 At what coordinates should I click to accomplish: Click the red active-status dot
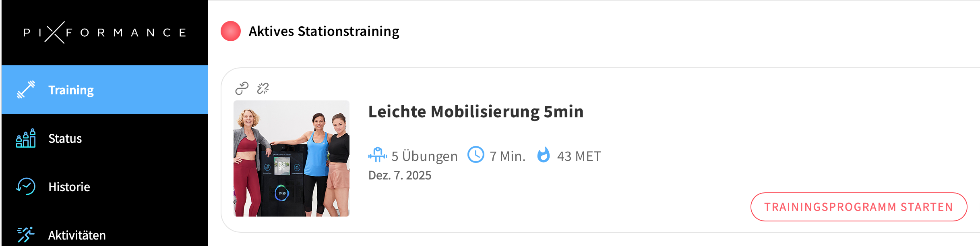pos(231,31)
